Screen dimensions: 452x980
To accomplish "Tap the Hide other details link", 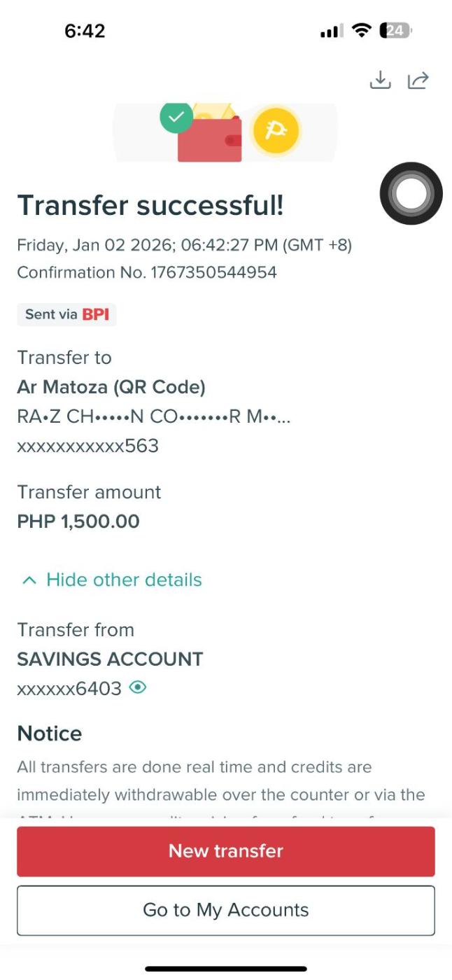I will [124, 580].
